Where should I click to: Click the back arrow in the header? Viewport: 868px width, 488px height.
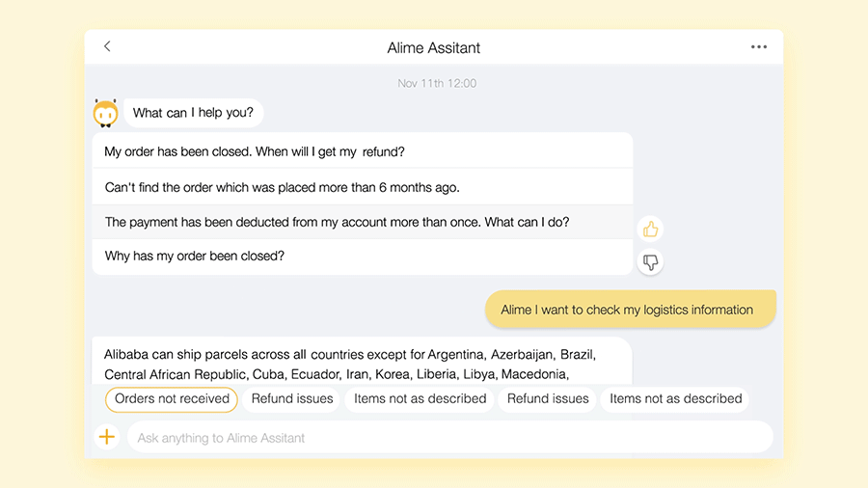[107, 46]
